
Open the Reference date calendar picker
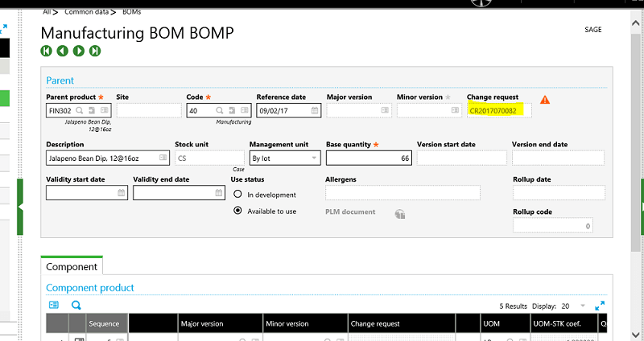[x=314, y=110]
